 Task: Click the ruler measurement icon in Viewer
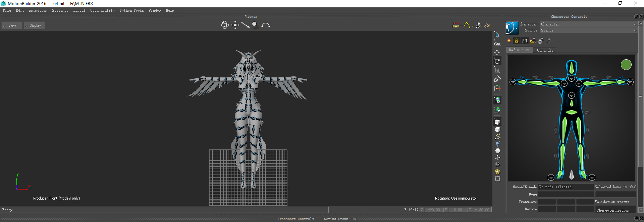[x=455, y=25]
